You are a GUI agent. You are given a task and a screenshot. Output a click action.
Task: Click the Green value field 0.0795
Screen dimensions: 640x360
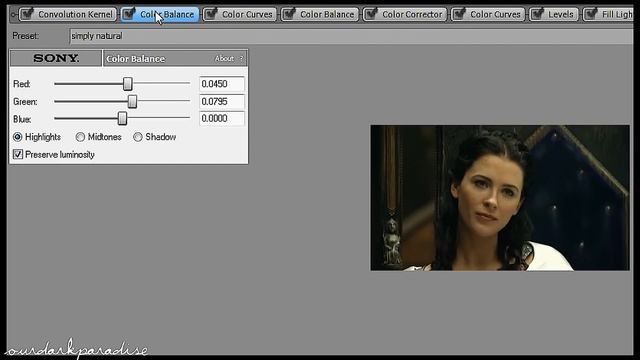[222, 101]
